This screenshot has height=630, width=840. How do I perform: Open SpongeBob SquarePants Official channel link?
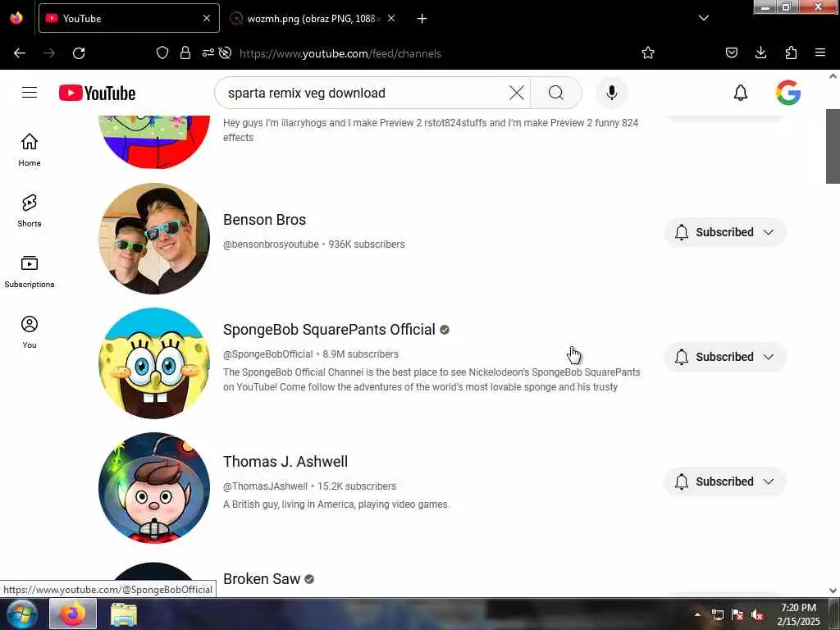pyautogui.click(x=329, y=330)
